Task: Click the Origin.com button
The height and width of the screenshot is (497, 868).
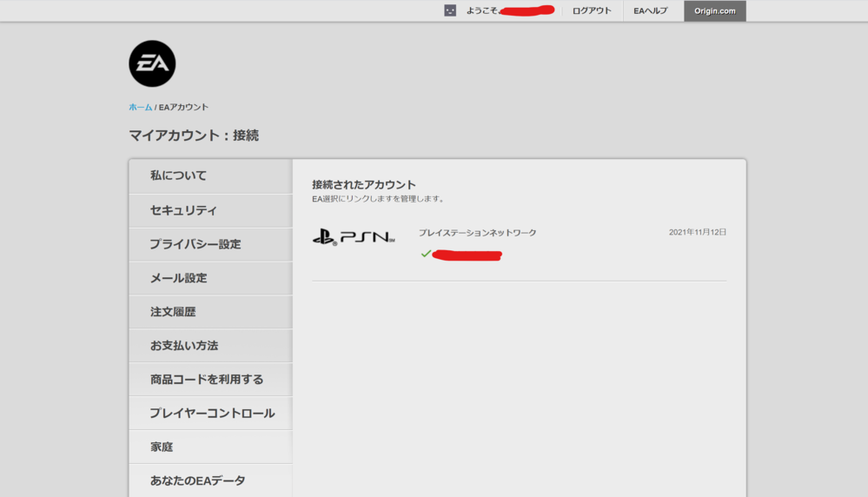Action: tap(715, 11)
